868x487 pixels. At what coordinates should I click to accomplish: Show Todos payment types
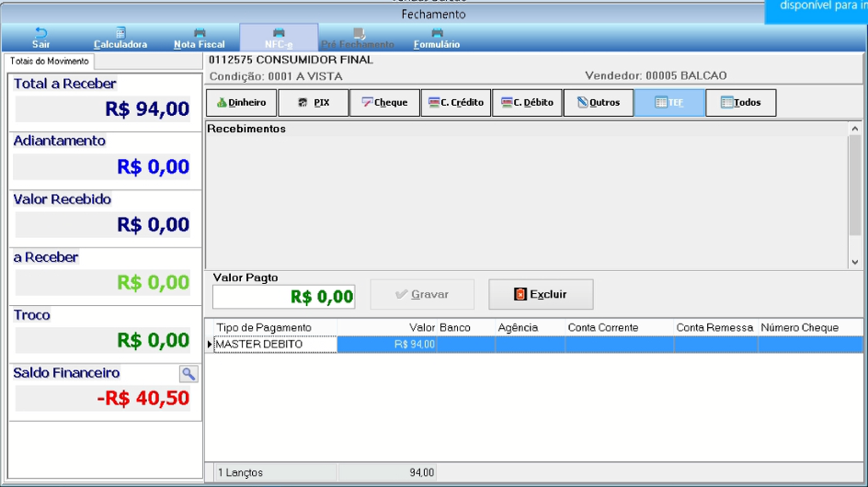tap(741, 102)
